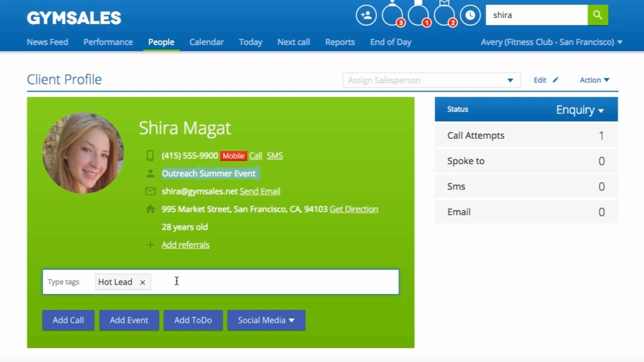Open the Social Media dropdown button
Image resolution: width=644 pixels, height=362 pixels.
pyautogui.click(x=266, y=320)
